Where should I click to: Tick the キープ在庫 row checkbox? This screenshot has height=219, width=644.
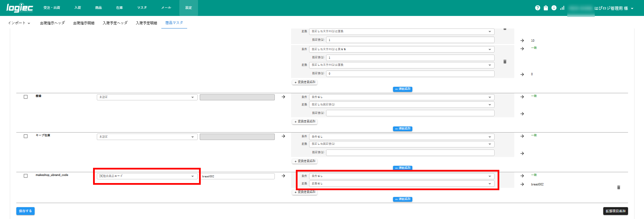point(25,136)
